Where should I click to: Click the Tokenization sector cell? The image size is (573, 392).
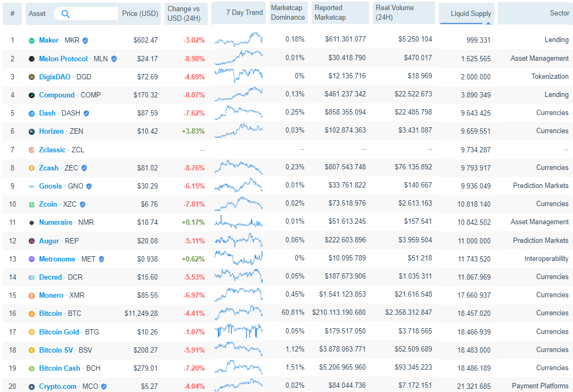click(550, 76)
